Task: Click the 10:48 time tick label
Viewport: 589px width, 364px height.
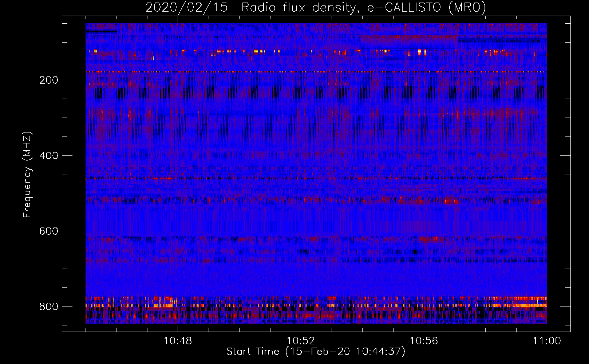Action: 178,341
